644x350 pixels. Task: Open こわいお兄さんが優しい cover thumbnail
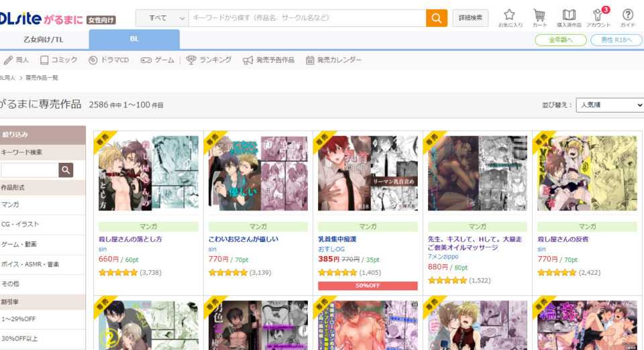tap(258, 173)
